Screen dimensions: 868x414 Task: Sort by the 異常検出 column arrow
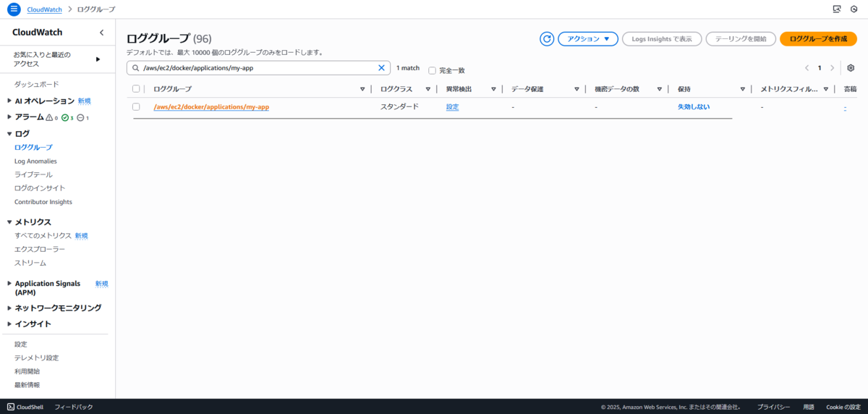click(493, 89)
